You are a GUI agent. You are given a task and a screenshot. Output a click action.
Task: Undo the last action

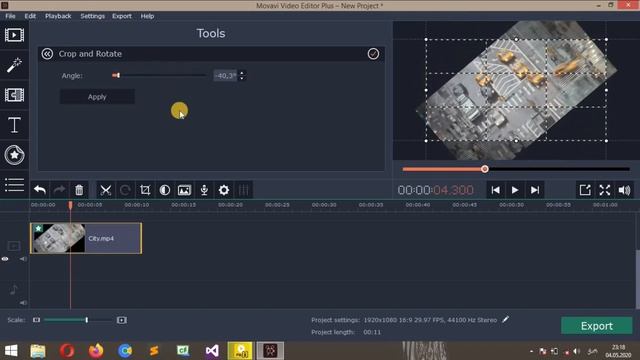point(40,190)
